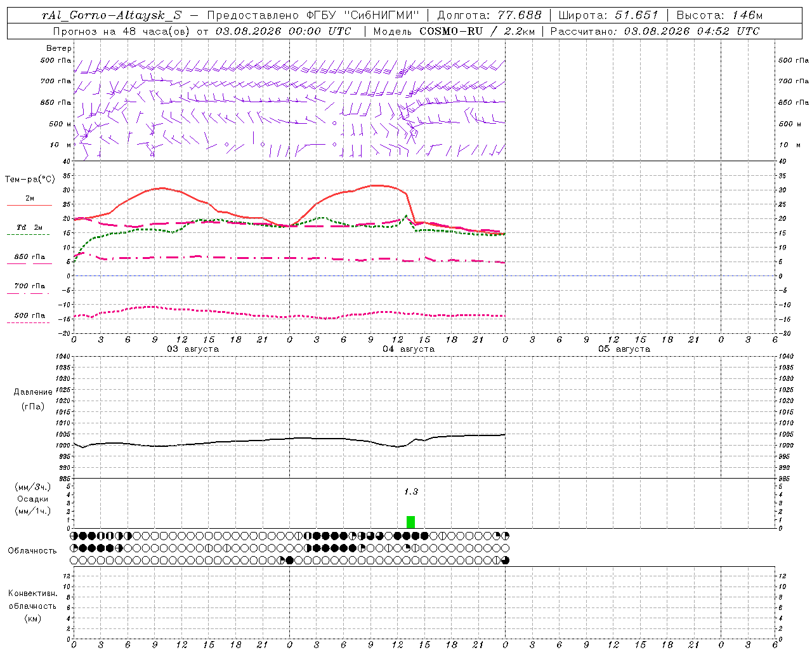Click the Модель COSMO-RU / 2.2км text

[x=454, y=31]
